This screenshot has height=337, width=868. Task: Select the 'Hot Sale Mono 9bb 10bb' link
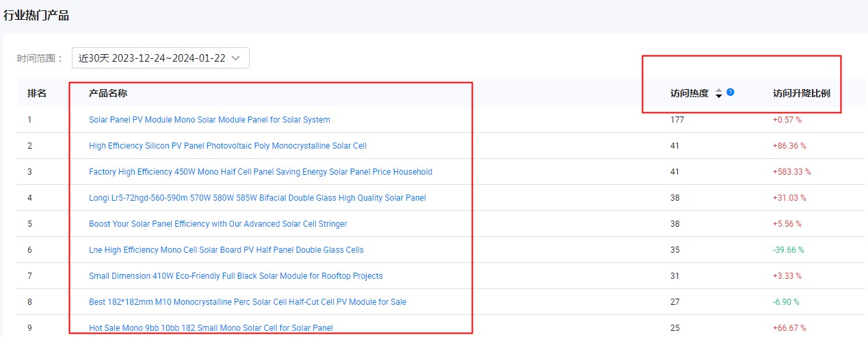point(211,328)
